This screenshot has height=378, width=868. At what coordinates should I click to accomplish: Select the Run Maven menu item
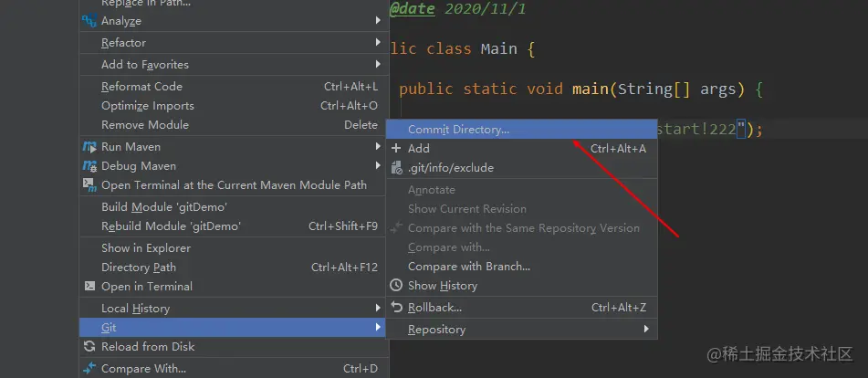click(x=233, y=147)
